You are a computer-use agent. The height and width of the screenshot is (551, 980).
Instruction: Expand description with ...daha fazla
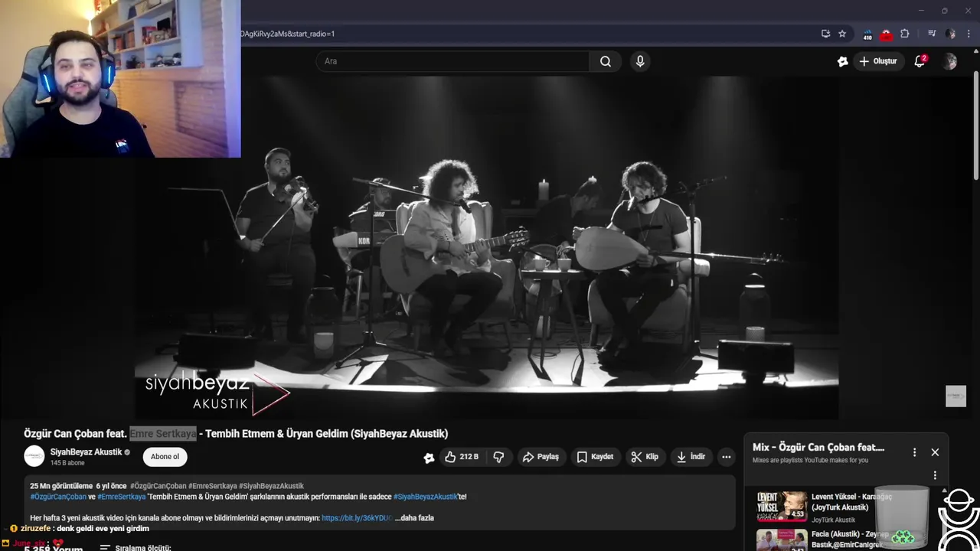(x=414, y=518)
